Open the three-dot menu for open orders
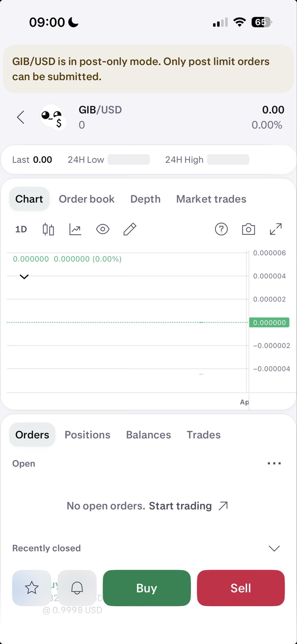 [274, 464]
